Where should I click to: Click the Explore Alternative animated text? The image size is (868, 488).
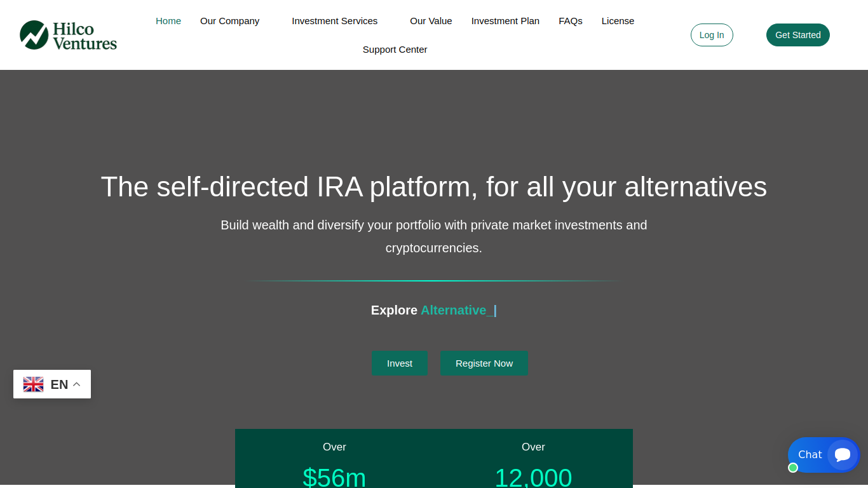434,310
